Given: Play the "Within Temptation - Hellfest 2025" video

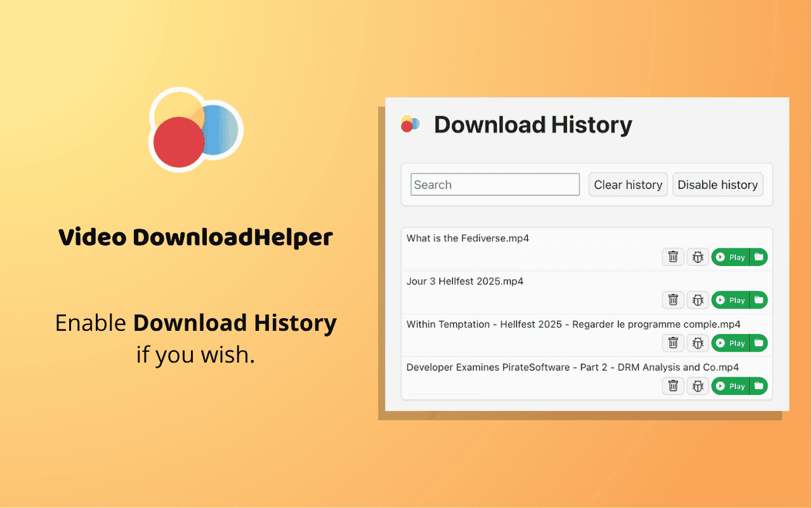Looking at the screenshot, I should pyautogui.click(x=730, y=343).
